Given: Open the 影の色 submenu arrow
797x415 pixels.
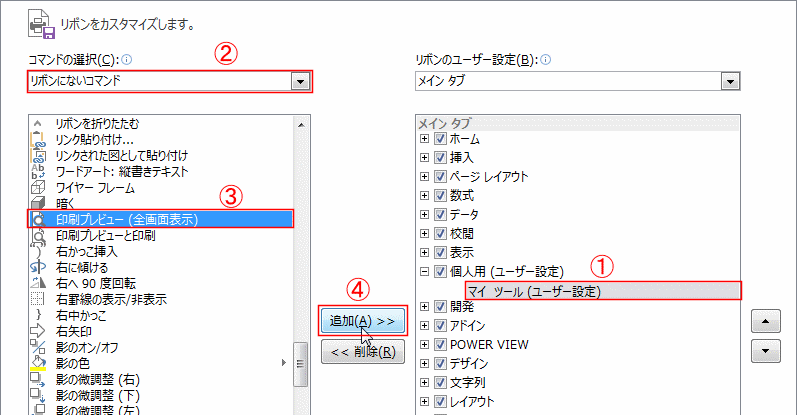Looking at the screenshot, I should pos(284,363).
